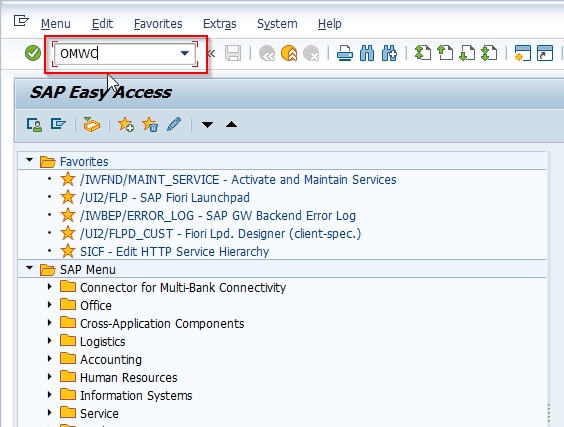Open the command field history dropdown
This screenshot has height=427, width=564.
click(x=185, y=53)
